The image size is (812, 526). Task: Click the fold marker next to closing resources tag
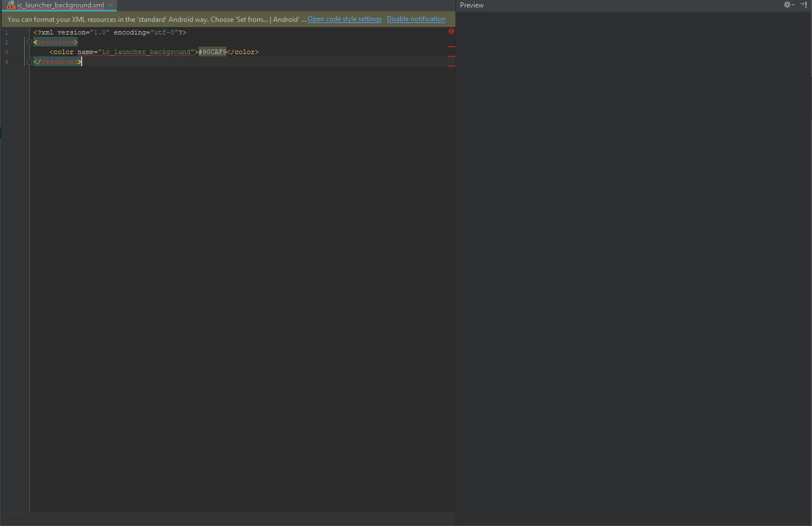pos(29,61)
